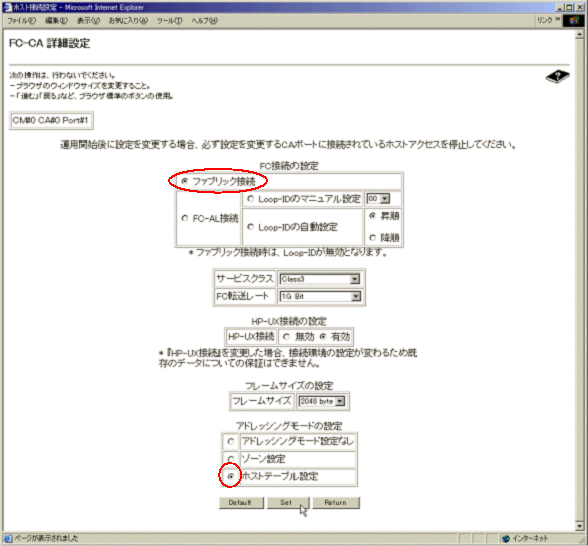Open the Loop-ID 00 dropdown
This screenshot has height=546, width=588.
pyautogui.click(x=378, y=199)
